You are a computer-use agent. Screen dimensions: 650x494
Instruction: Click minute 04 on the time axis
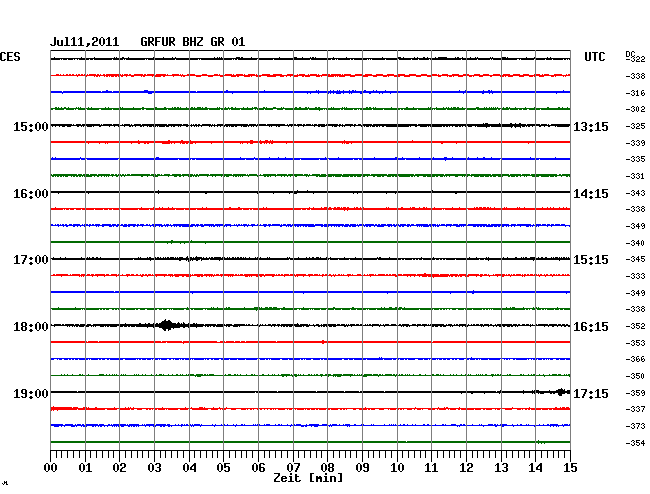point(189,468)
